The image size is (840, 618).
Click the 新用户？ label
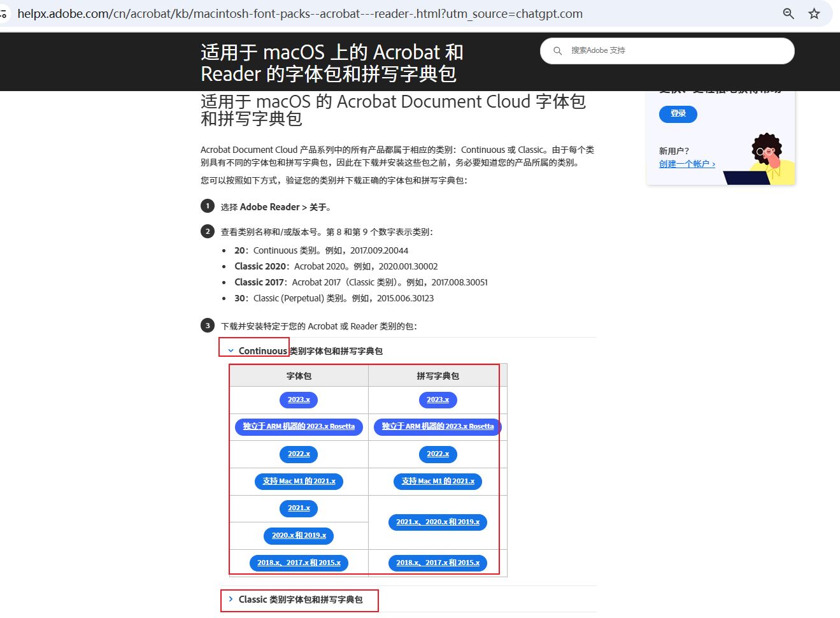(x=674, y=151)
